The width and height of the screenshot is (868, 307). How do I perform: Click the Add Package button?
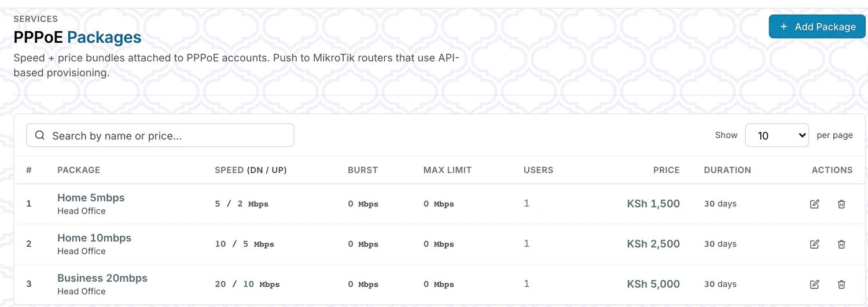coord(817,27)
